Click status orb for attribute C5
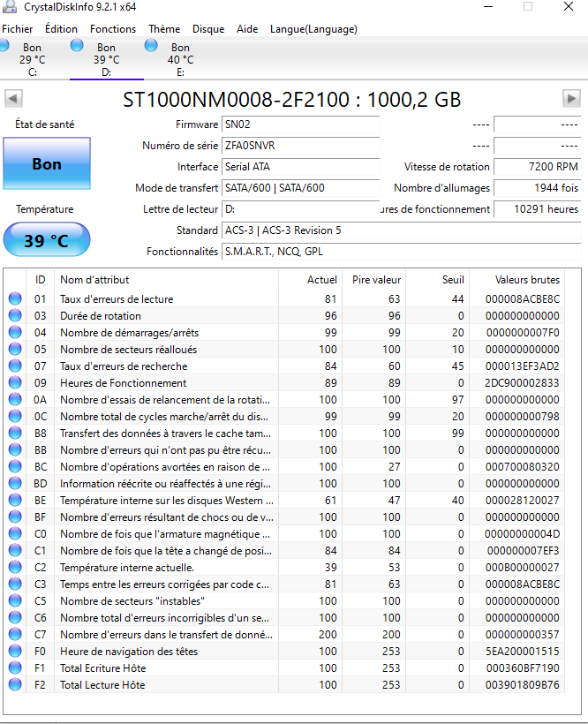588x724 pixels. (15, 600)
